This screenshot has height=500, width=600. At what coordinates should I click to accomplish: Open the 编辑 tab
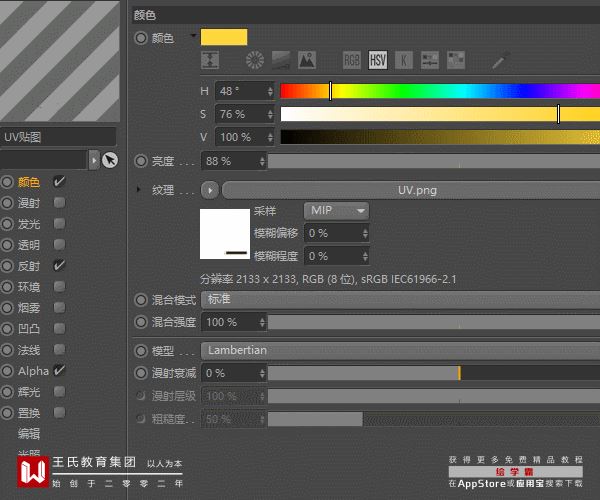(29, 434)
